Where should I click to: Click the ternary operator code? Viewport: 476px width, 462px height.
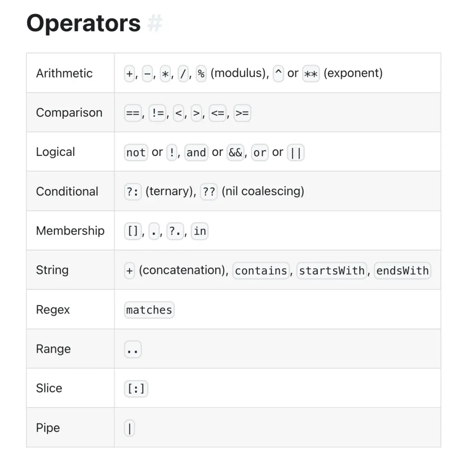point(133,192)
